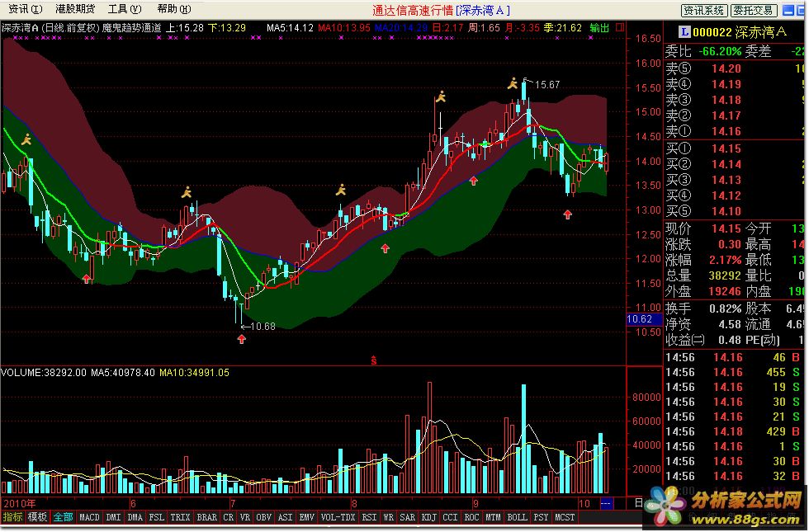Click the running figure icon at chart far left

click(x=26, y=139)
